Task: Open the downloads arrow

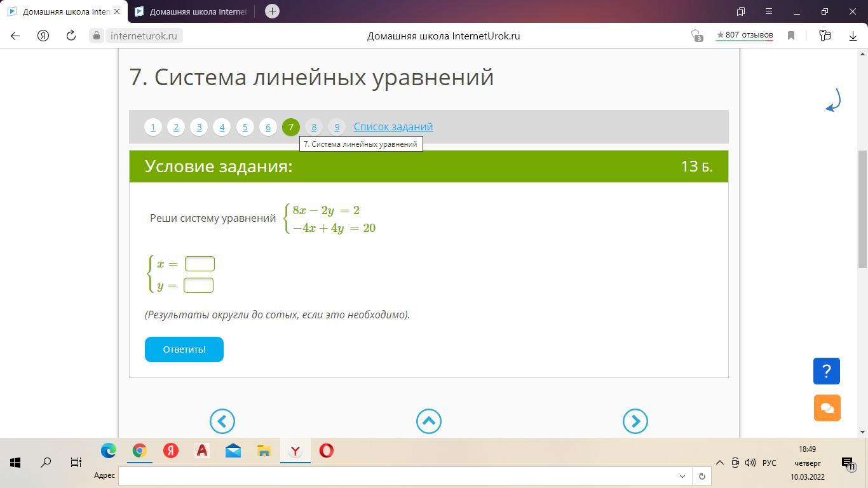Action: tap(853, 36)
